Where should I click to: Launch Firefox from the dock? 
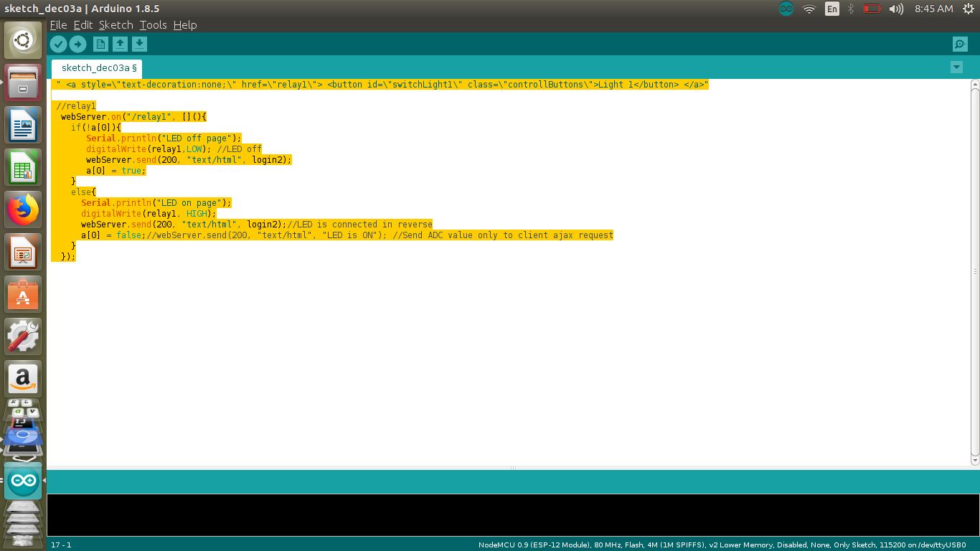[23, 209]
